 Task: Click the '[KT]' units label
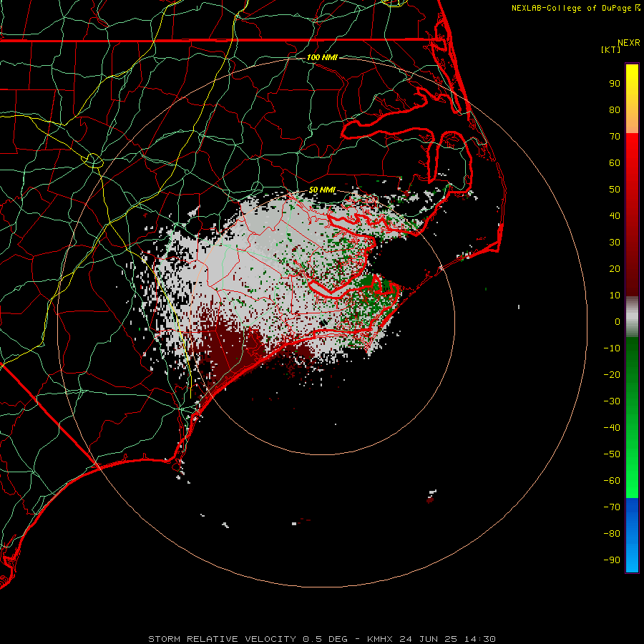[x=611, y=49]
